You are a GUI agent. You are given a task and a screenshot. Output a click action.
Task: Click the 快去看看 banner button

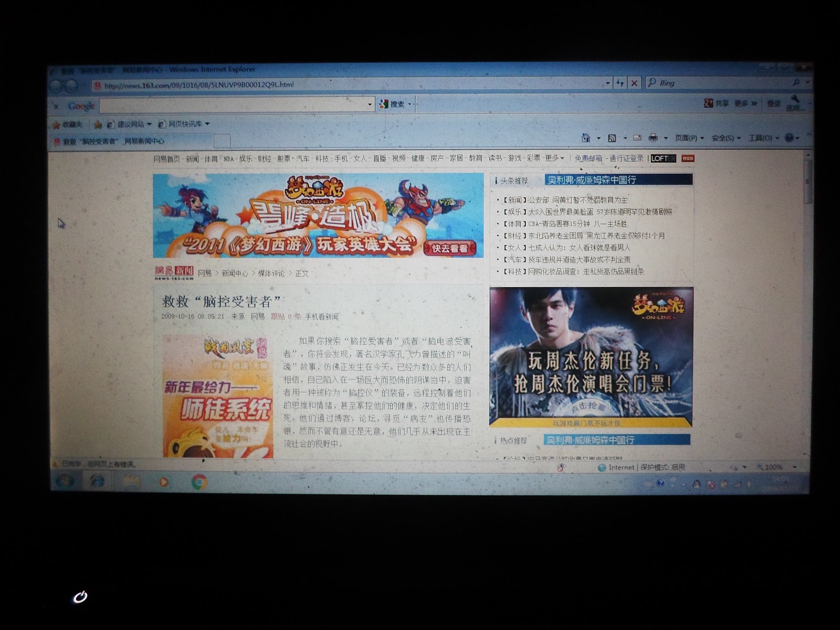click(449, 248)
